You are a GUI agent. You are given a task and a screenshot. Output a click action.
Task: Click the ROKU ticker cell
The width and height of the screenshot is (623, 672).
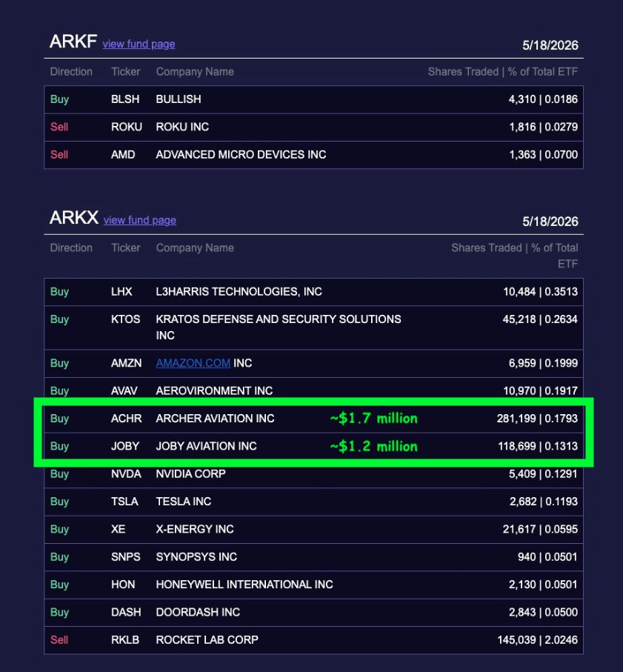click(x=127, y=127)
